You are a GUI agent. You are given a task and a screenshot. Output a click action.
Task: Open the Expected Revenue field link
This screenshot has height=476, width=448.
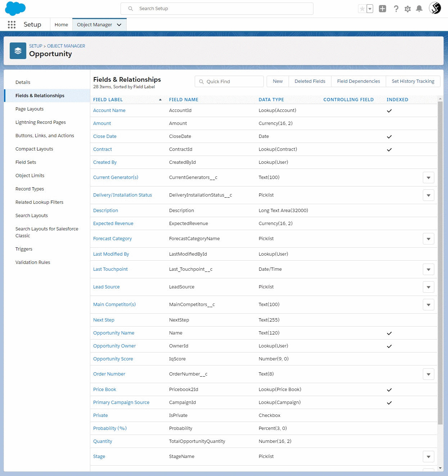click(x=113, y=224)
